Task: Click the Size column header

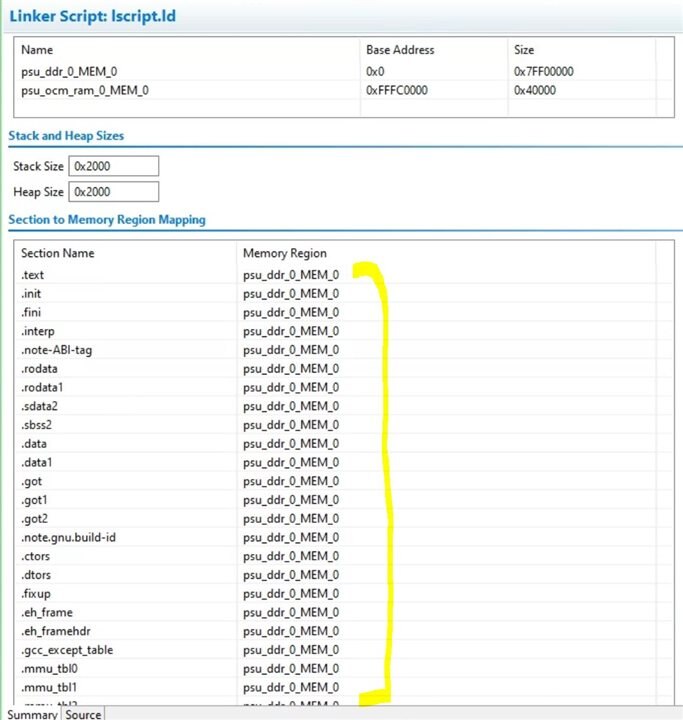Action: pyautogui.click(x=524, y=50)
